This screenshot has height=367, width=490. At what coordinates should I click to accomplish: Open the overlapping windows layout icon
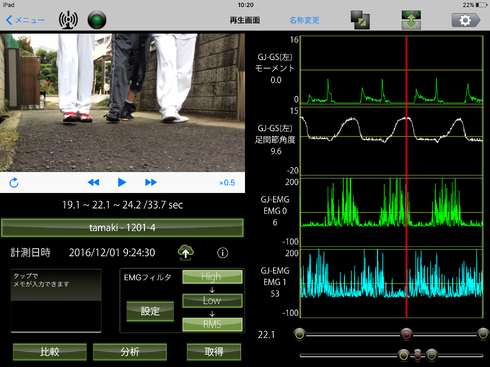pyautogui.click(x=360, y=20)
